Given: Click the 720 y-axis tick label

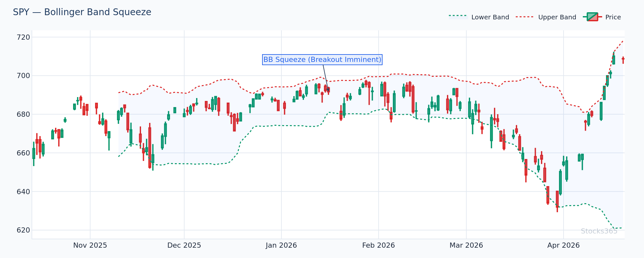Looking at the screenshot, I should pyautogui.click(x=23, y=37).
